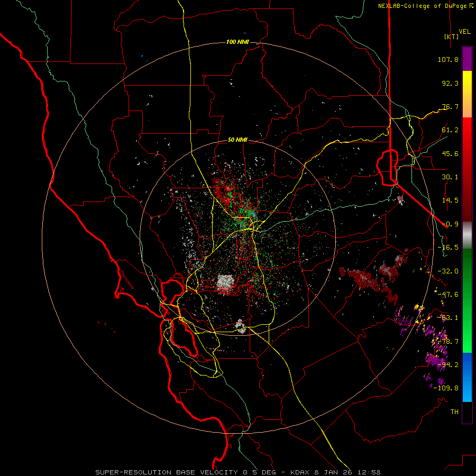Click the 45.6 velocity scale value
The image size is (476, 476).
point(450,153)
